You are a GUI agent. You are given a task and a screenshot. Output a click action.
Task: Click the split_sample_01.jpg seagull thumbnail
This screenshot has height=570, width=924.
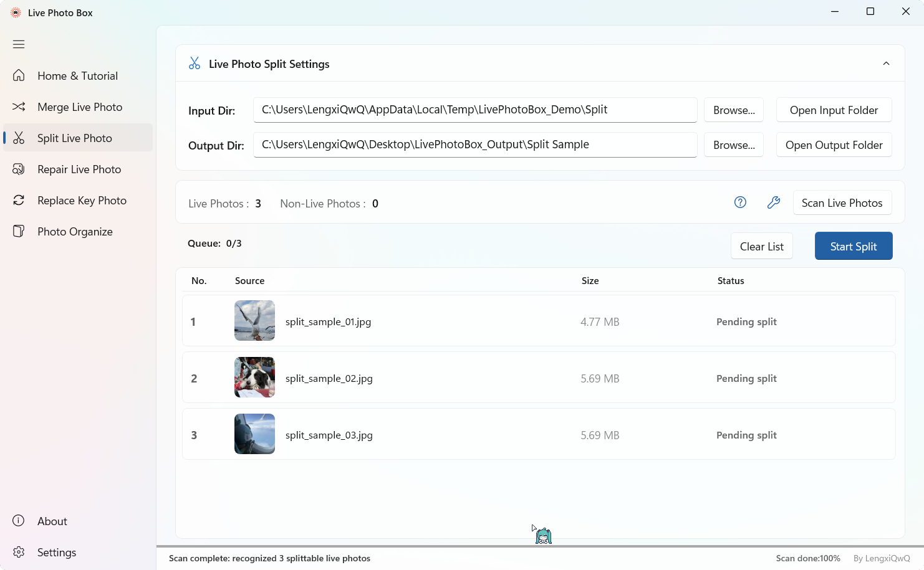[x=254, y=320]
